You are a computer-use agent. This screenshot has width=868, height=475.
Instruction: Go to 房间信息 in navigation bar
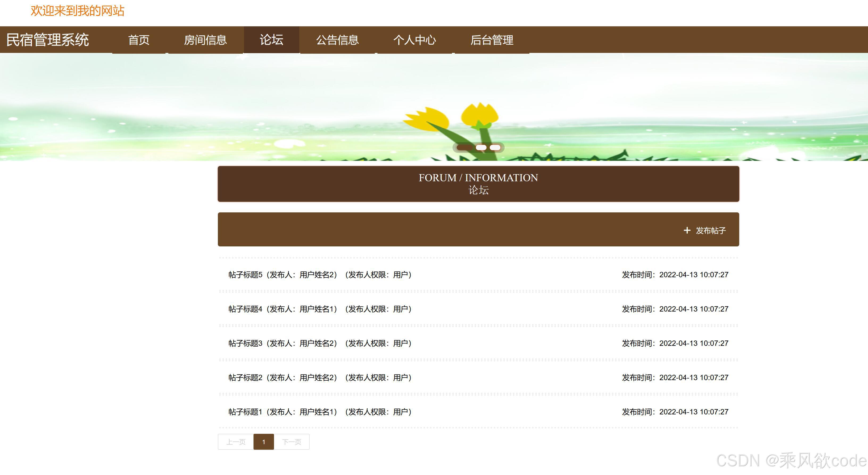point(205,40)
